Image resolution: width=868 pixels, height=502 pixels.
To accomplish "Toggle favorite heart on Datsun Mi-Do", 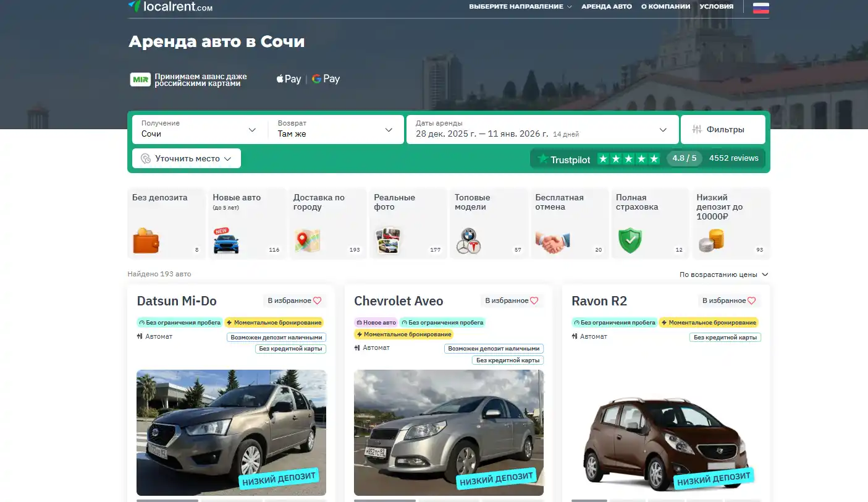I will pyautogui.click(x=318, y=300).
